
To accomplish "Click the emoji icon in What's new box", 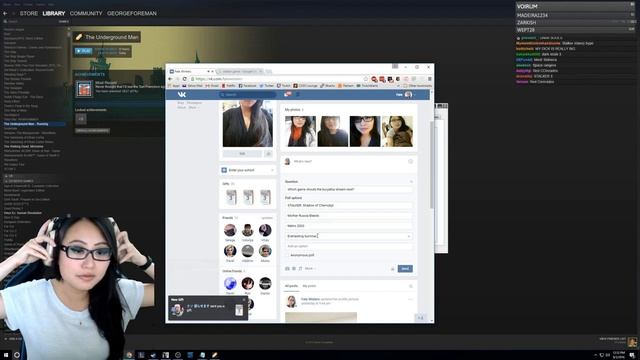I will pyautogui.click(x=410, y=161).
